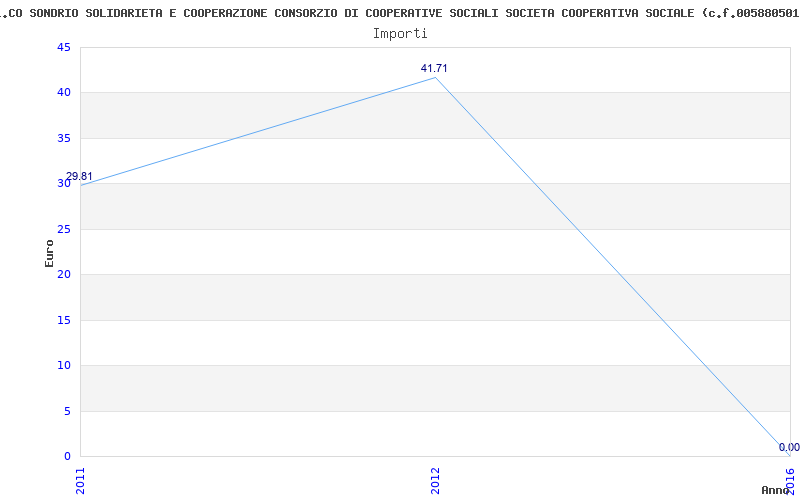This screenshot has width=800, height=500.
Task: Click the 25 y-axis tick label
Action: [64, 229]
